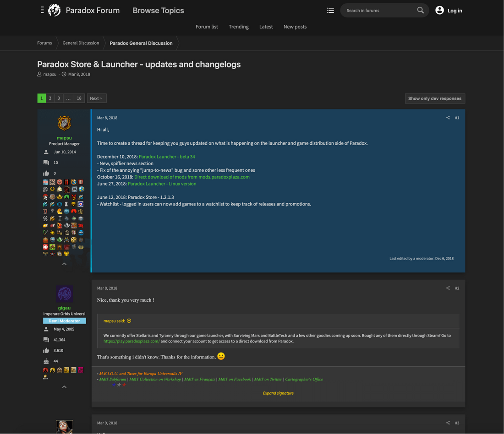Share post #2 via share icon

pos(448,288)
